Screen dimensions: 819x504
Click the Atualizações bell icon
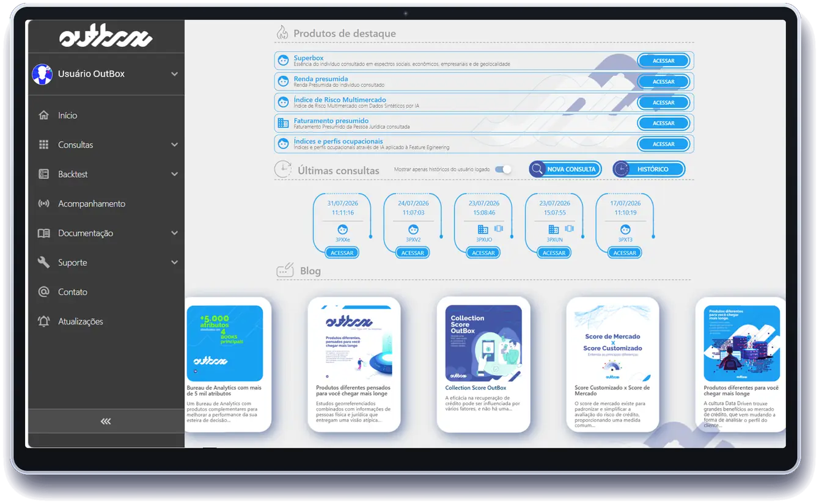(x=43, y=321)
